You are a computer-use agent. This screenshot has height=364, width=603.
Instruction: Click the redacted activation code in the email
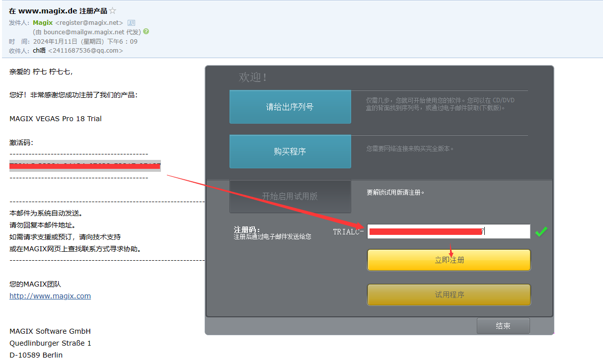85,166
